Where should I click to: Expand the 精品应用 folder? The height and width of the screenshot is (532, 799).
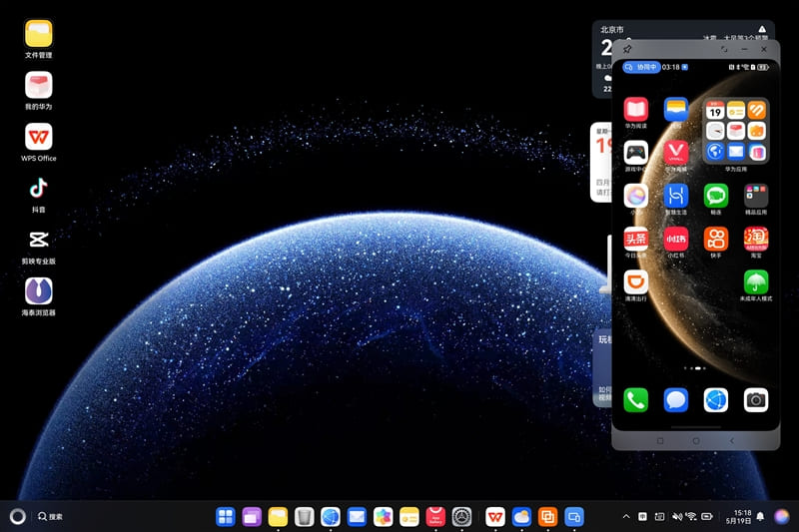756,196
